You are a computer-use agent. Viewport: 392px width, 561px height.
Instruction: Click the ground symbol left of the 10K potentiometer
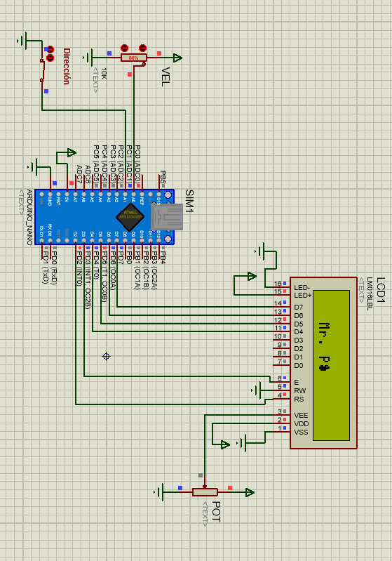[x=88, y=58]
